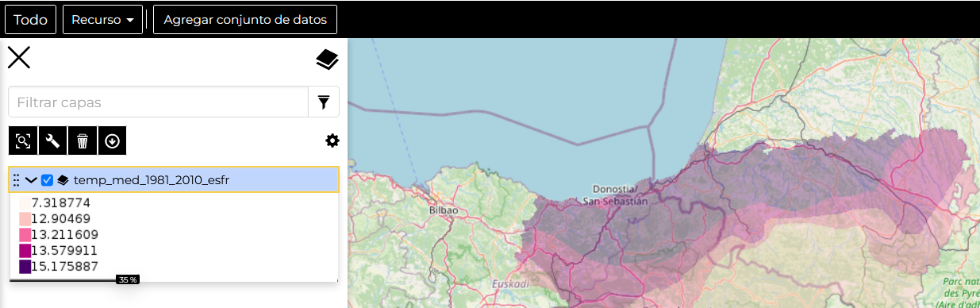Screen dimensions: 980x308
Task: Click the 15.175887 legend value
Action: [x=64, y=267]
